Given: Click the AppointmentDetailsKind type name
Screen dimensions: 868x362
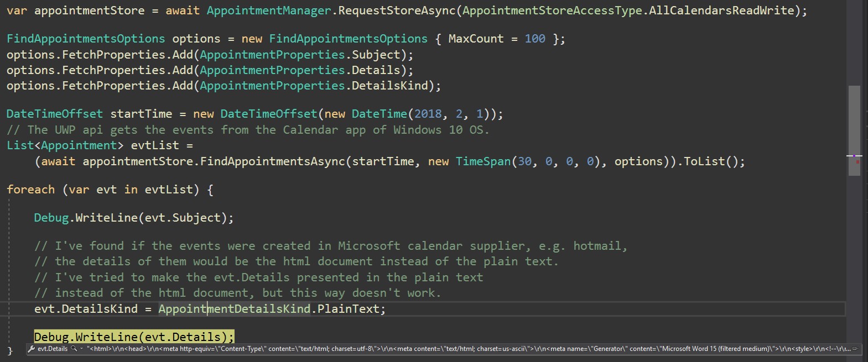Looking at the screenshot, I should pos(235,309).
